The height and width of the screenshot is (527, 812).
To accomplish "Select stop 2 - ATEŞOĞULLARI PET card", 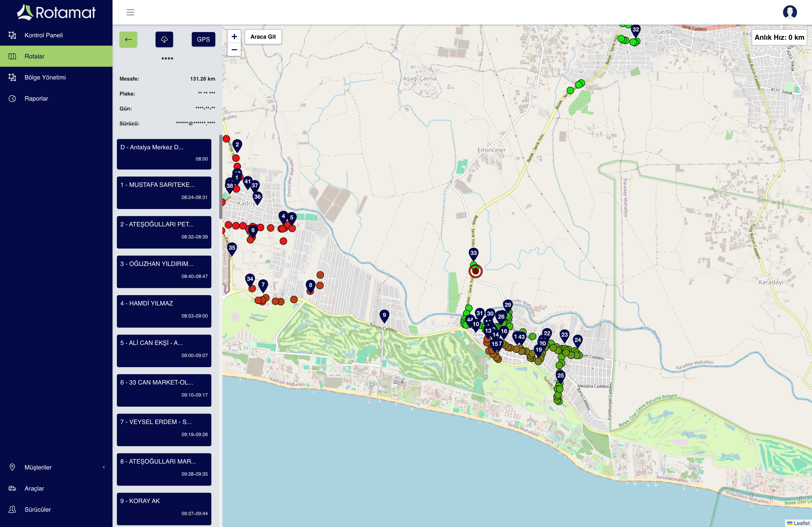I will click(x=164, y=232).
